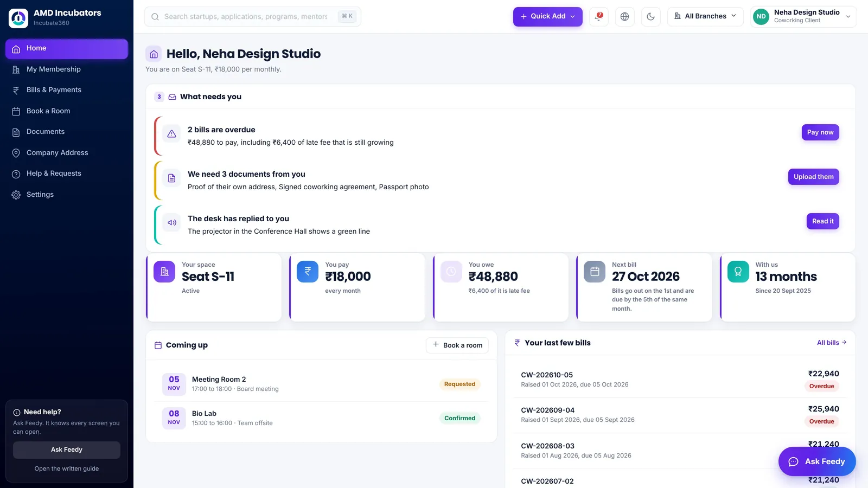This screenshot has width=868, height=488.
Task: Click the Confirmed status badge
Action: (459, 418)
